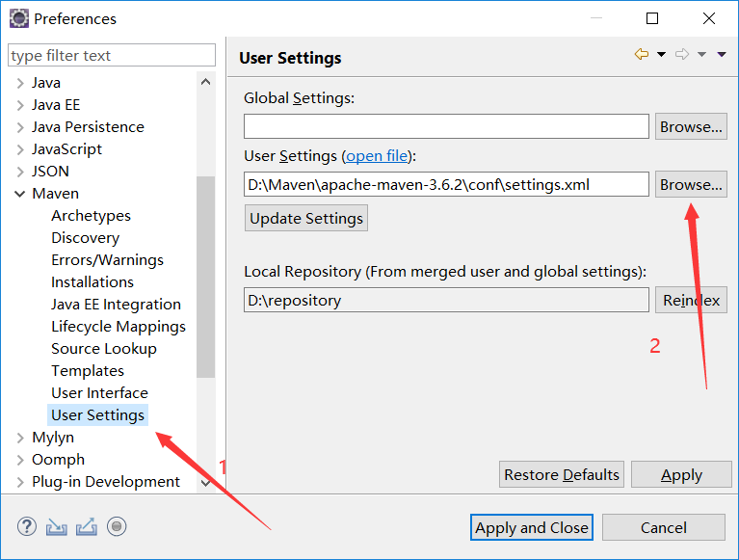Open the "open file" link
This screenshot has height=560, width=739.
[378, 156]
